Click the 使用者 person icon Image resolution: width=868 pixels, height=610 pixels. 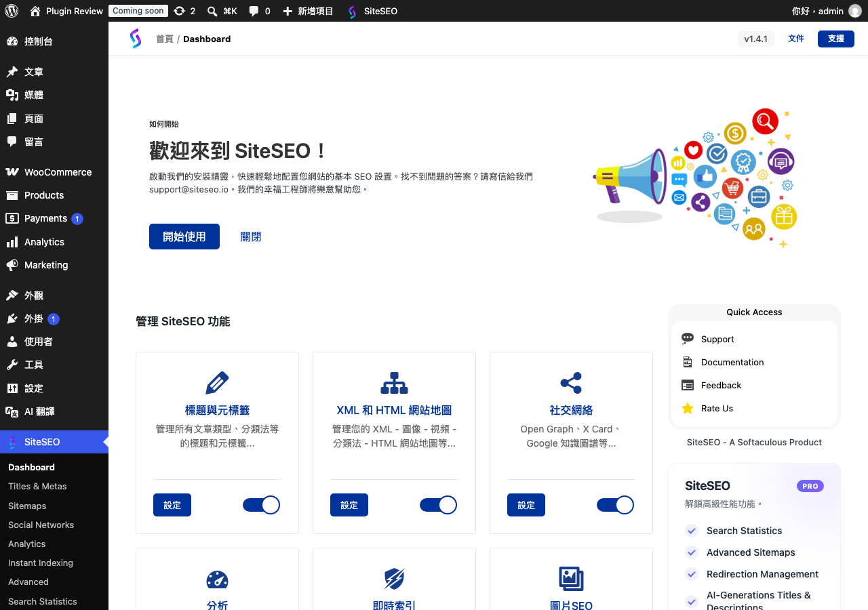tap(12, 342)
